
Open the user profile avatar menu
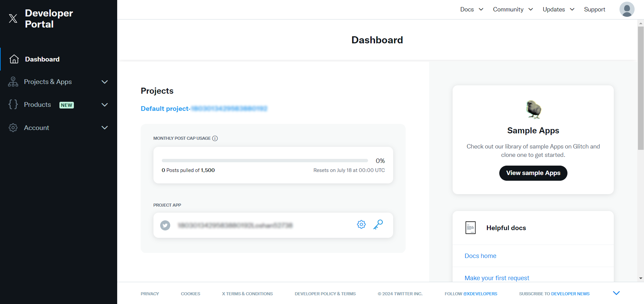(x=627, y=9)
